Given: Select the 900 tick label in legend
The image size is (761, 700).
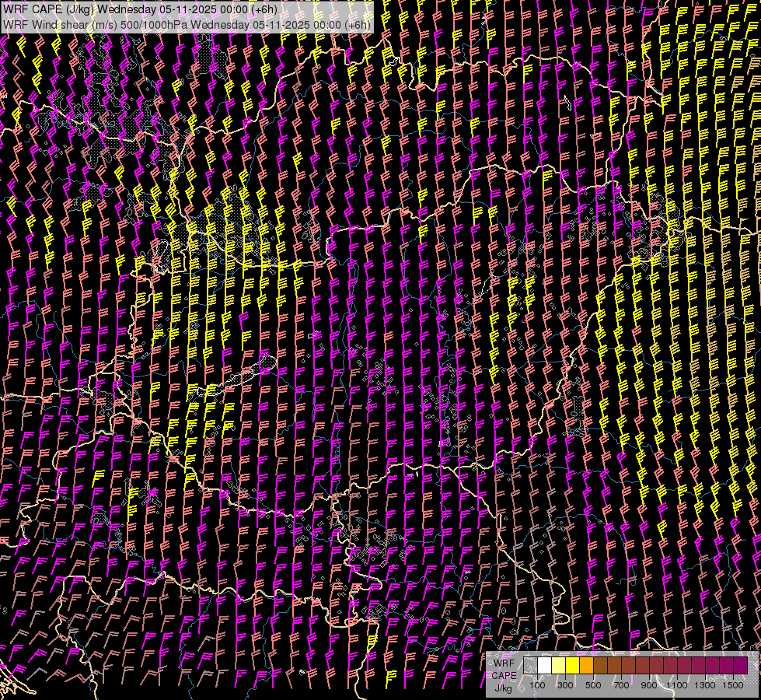Looking at the screenshot, I should tap(649, 685).
